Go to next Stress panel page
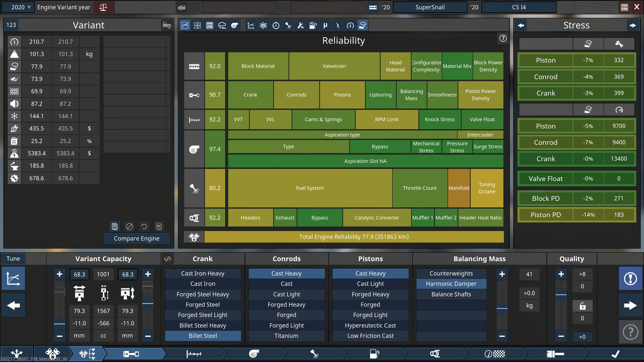644x362 pixels. (x=633, y=25)
